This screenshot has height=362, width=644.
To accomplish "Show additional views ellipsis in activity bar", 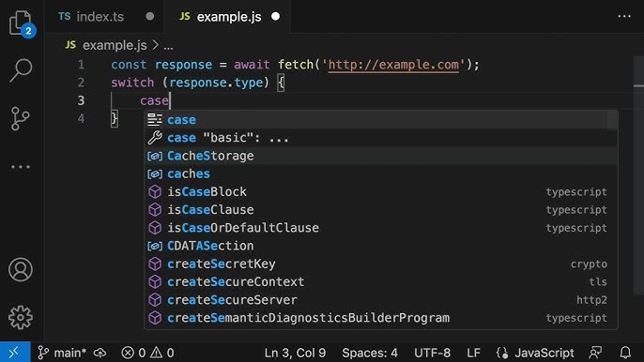I will tap(21, 167).
